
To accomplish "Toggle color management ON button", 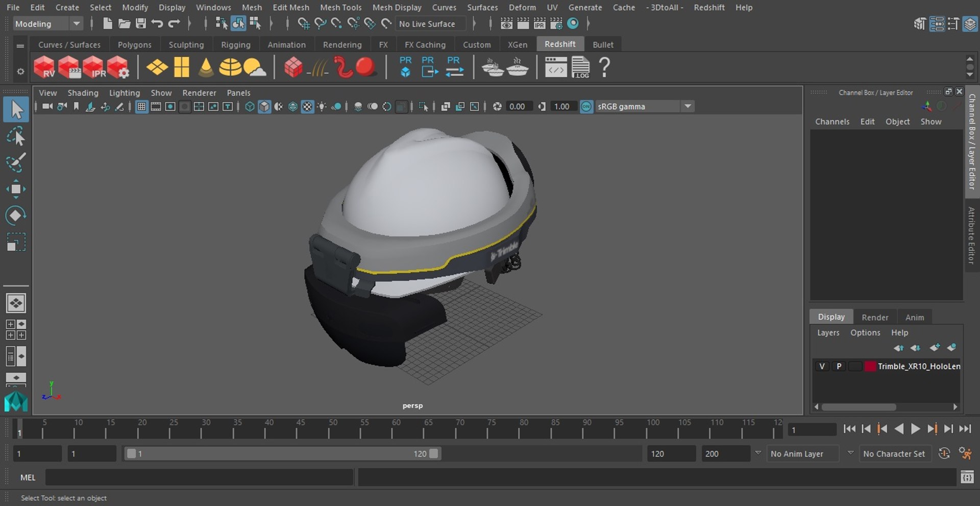I will click(586, 106).
